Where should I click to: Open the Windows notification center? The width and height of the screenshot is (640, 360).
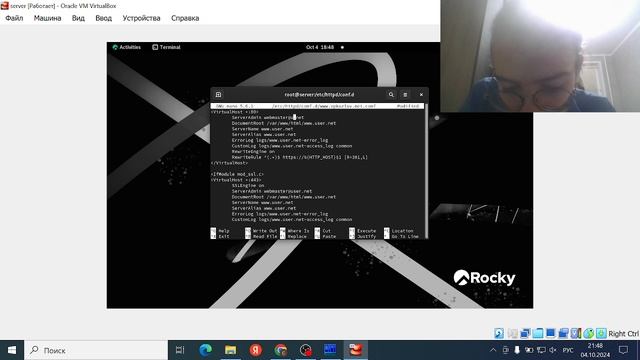tap(623, 350)
